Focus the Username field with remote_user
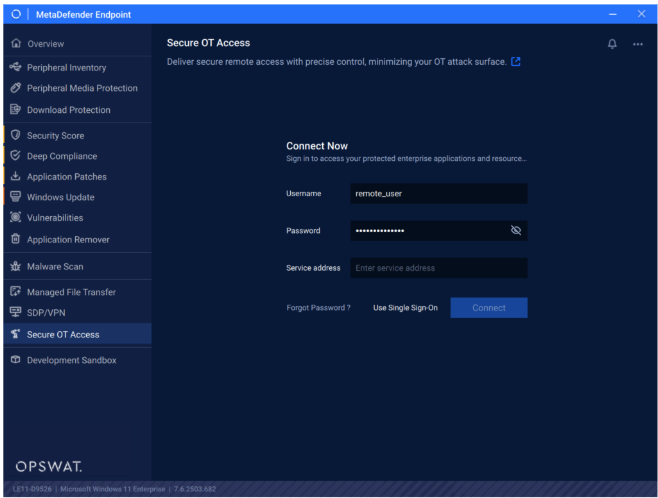658x498 pixels. point(439,193)
